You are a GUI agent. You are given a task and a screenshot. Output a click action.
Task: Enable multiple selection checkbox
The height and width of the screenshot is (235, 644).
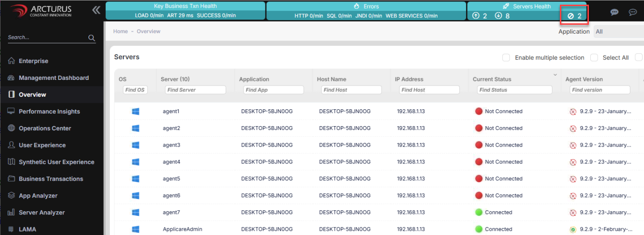(506, 57)
